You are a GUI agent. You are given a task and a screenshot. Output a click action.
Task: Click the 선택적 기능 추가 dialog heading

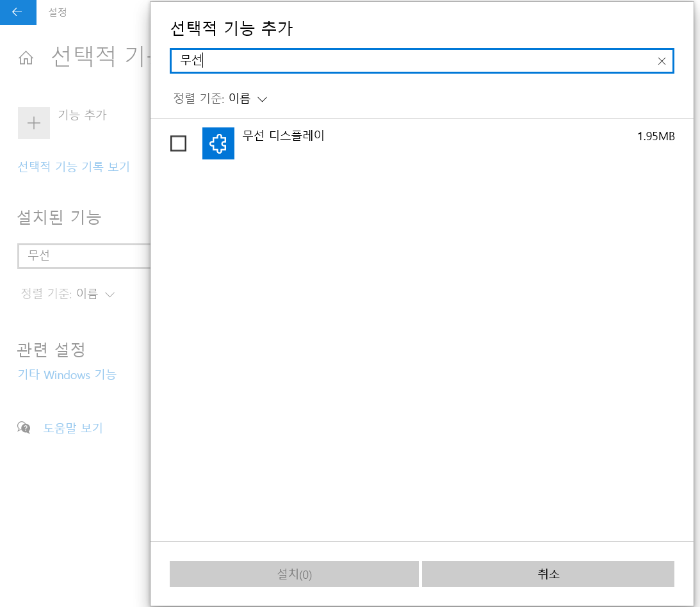coord(231,29)
